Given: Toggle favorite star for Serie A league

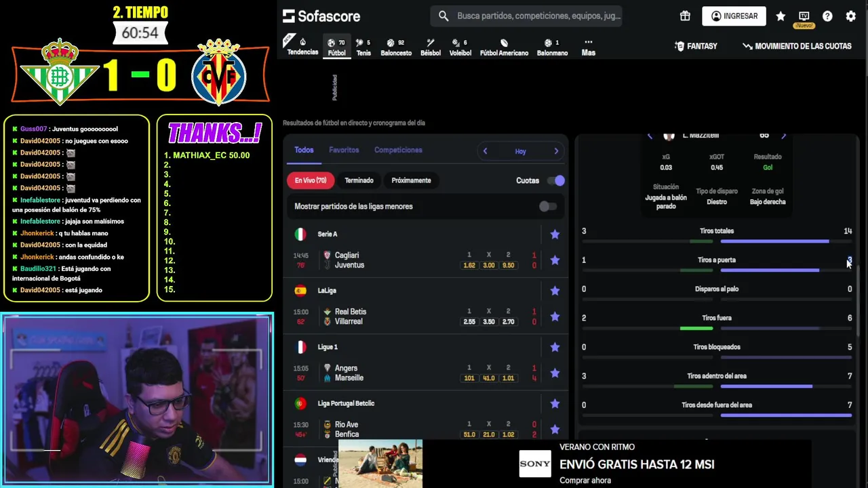Looking at the screenshot, I should point(555,234).
